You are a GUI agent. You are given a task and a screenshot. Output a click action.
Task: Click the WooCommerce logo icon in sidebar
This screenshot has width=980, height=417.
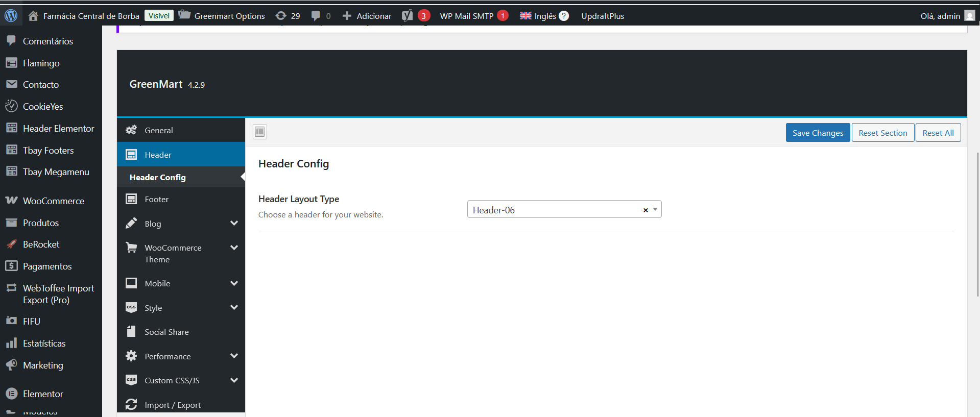click(x=11, y=200)
